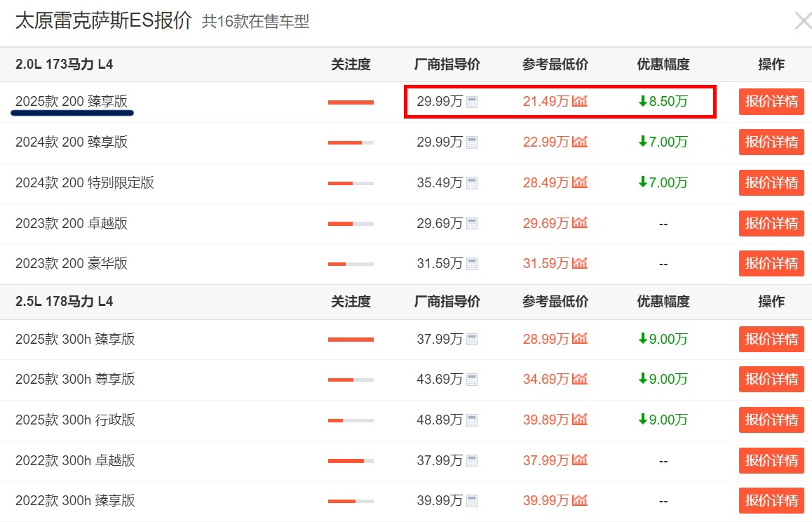The image size is (812, 522).
Task: Open the 2022款 300h 臻享版 model link
Action: click(75, 500)
